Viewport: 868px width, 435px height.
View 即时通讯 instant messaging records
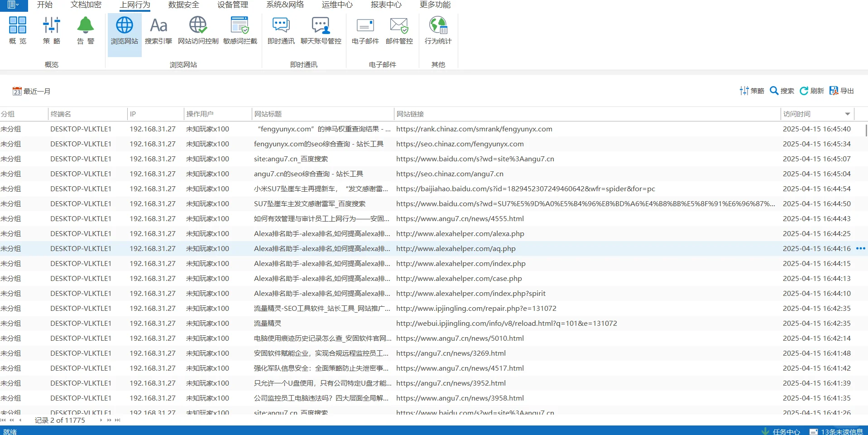280,30
